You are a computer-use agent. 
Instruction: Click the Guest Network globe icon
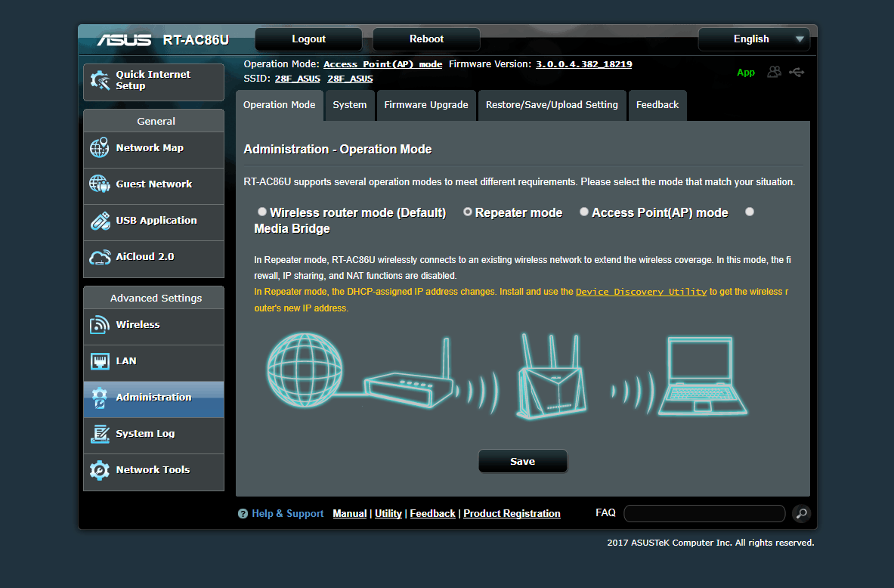click(x=99, y=184)
